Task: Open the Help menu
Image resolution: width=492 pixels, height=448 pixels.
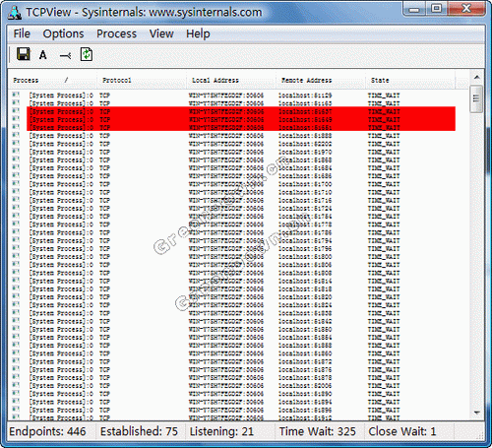Action: (198, 33)
